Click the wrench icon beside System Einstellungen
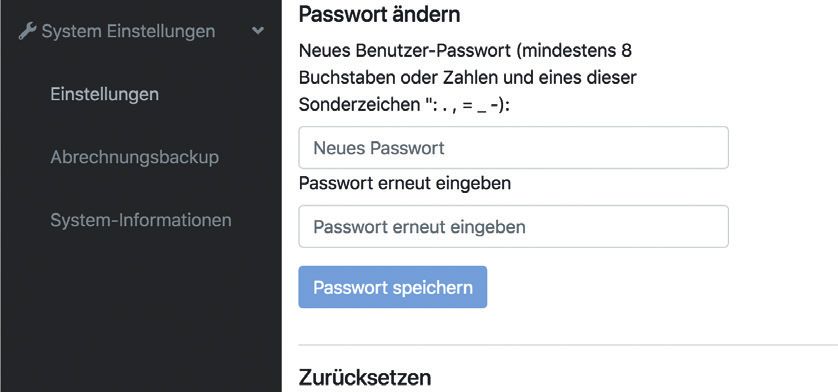 (27, 32)
